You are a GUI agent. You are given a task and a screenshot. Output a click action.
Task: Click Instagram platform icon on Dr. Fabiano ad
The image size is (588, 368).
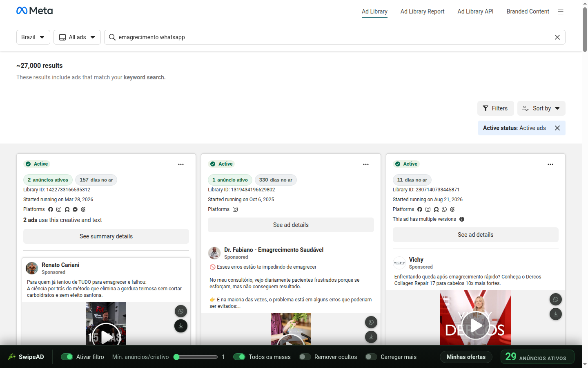235,209
